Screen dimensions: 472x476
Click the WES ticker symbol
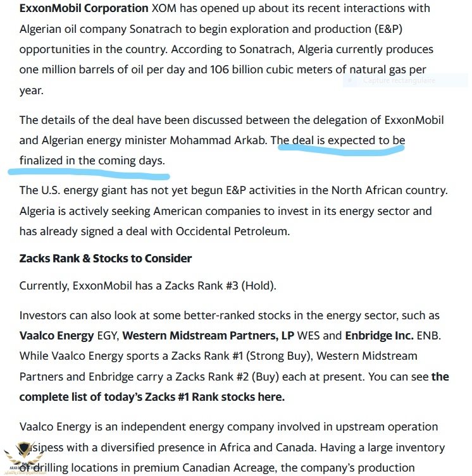click(x=308, y=336)
